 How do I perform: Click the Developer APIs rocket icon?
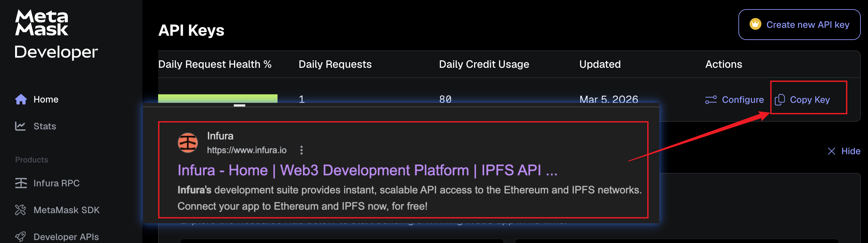[x=21, y=236]
